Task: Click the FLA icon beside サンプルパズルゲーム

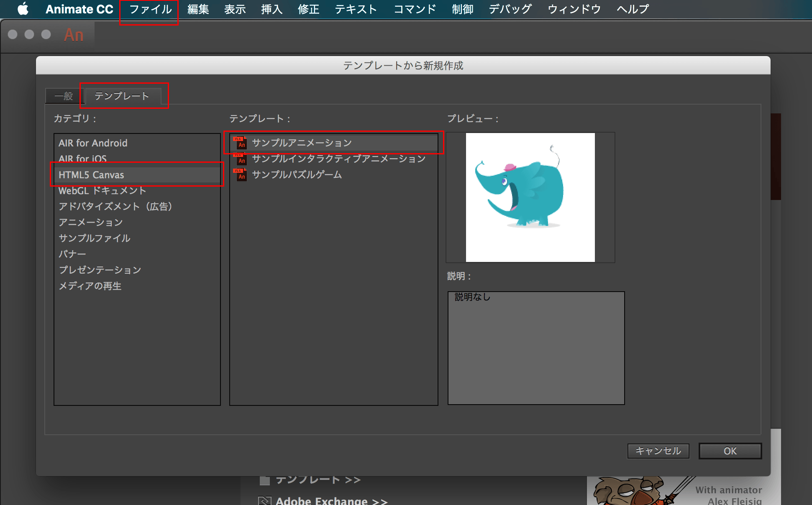Action: coord(240,174)
